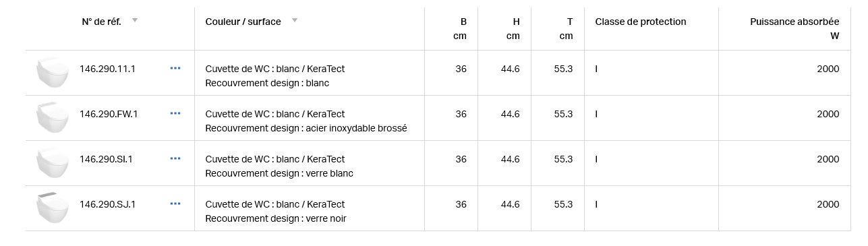Click the toilet thumbnail for 146.290.FW.1
The image size is (868, 246).
[x=52, y=118]
